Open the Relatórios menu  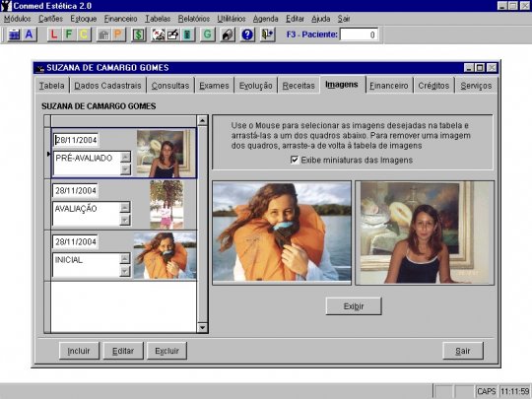click(x=194, y=19)
